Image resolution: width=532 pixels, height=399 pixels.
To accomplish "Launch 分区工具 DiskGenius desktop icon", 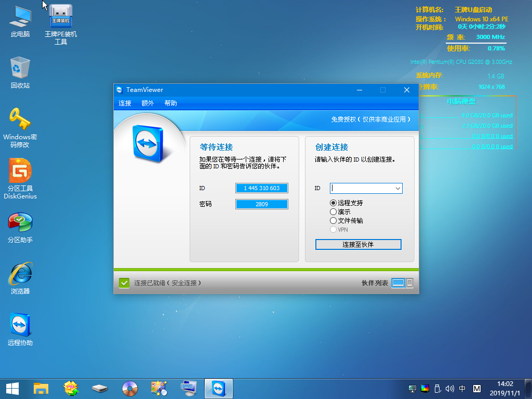I will [20, 179].
